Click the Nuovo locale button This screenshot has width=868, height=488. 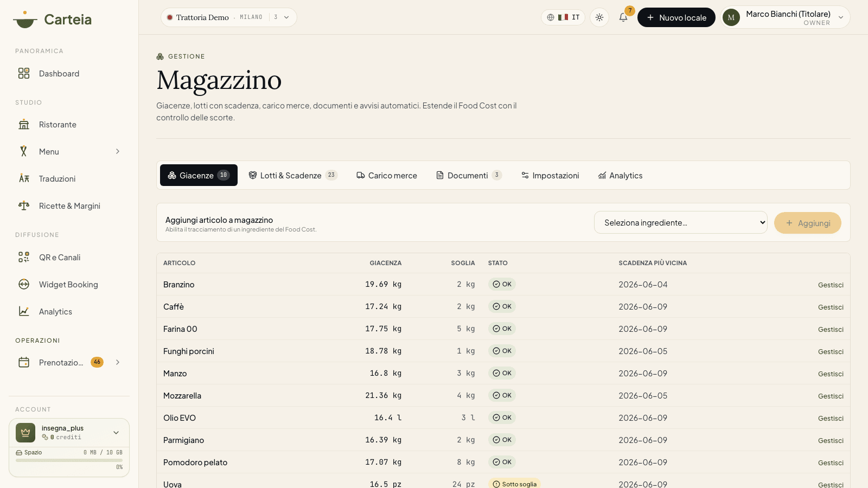click(x=676, y=17)
